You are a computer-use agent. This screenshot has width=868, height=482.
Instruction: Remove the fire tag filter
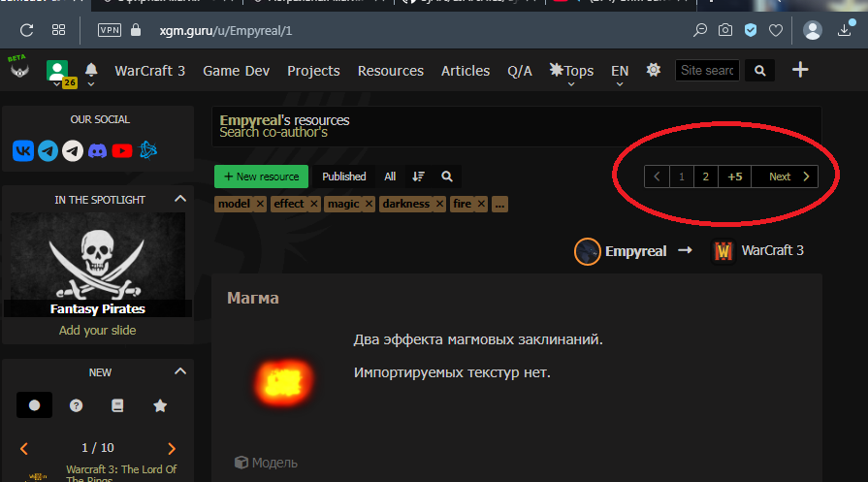coord(481,204)
